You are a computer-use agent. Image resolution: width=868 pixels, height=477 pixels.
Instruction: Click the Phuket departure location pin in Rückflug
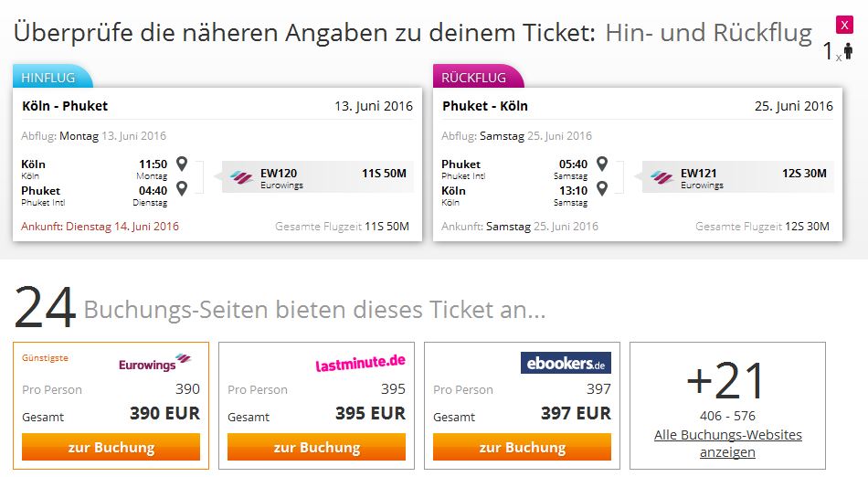(x=602, y=164)
